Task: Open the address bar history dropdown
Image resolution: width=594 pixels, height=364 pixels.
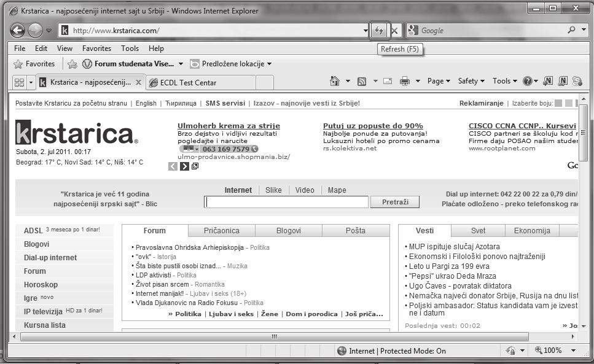Action: point(365,31)
